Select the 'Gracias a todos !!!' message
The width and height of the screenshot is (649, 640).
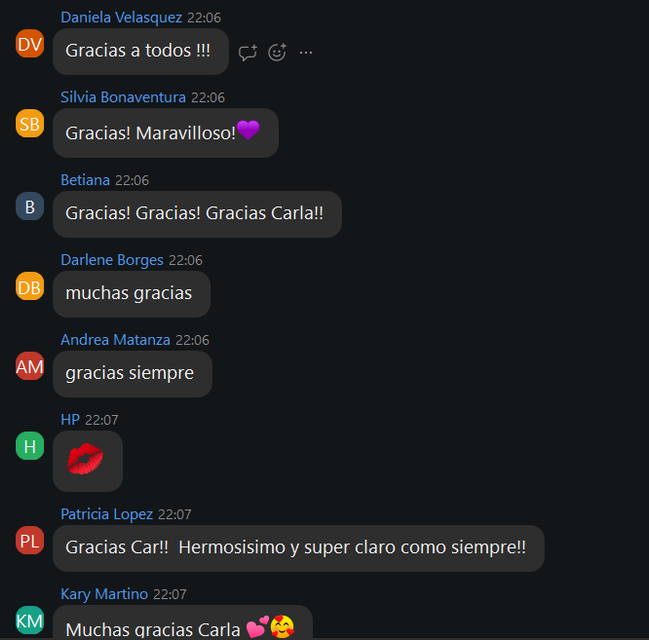click(141, 51)
